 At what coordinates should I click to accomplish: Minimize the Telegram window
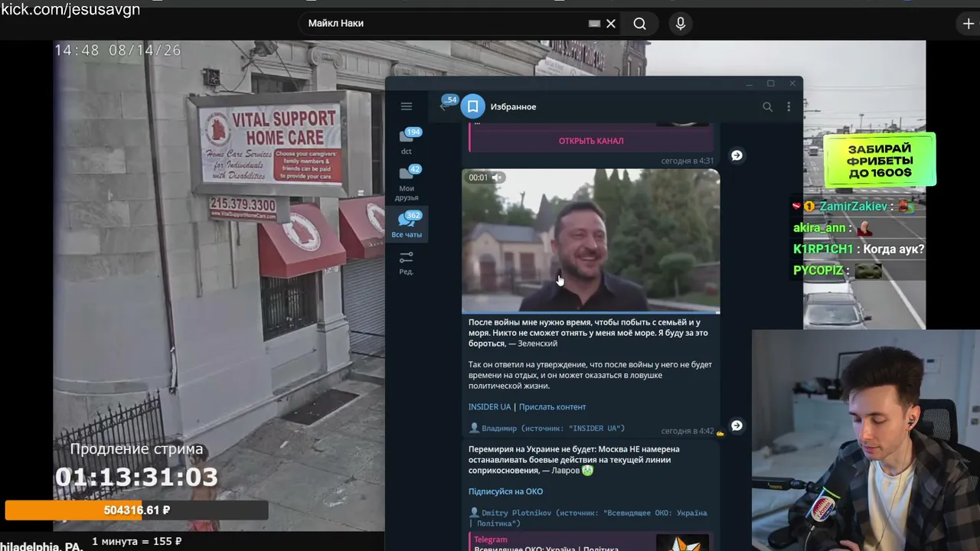pyautogui.click(x=750, y=83)
